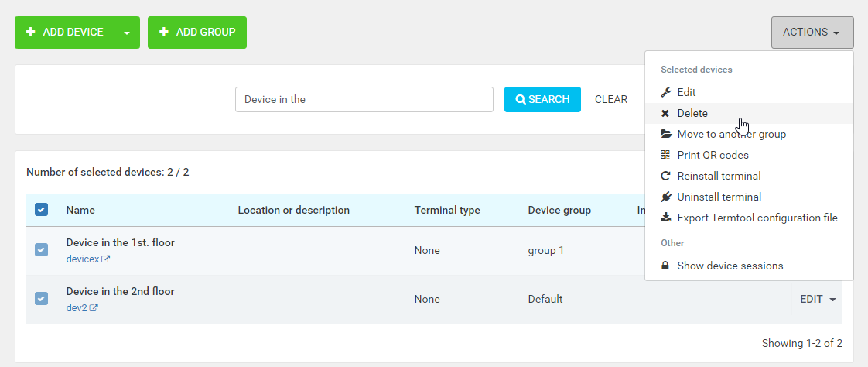This screenshot has width=868, height=367.
Task: Click the Reinstall terminal refresh icon
Action: pyautogui.click(x=665, y=176)
